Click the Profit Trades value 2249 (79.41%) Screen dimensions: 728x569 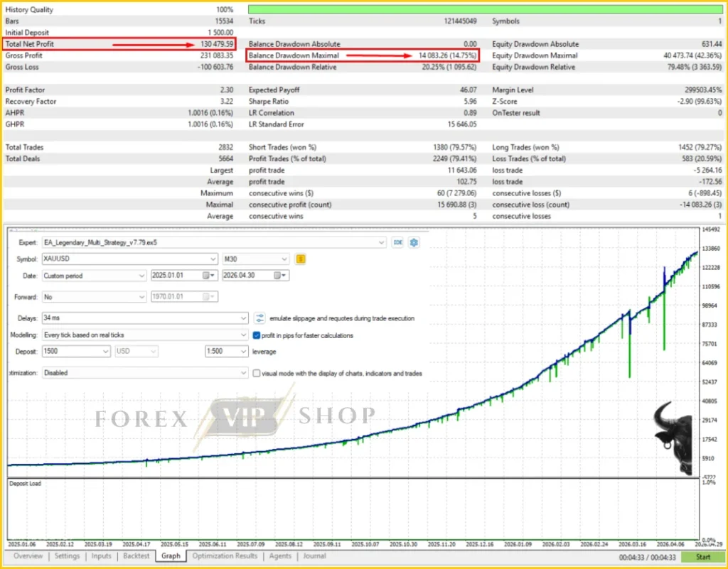(454, 158)
